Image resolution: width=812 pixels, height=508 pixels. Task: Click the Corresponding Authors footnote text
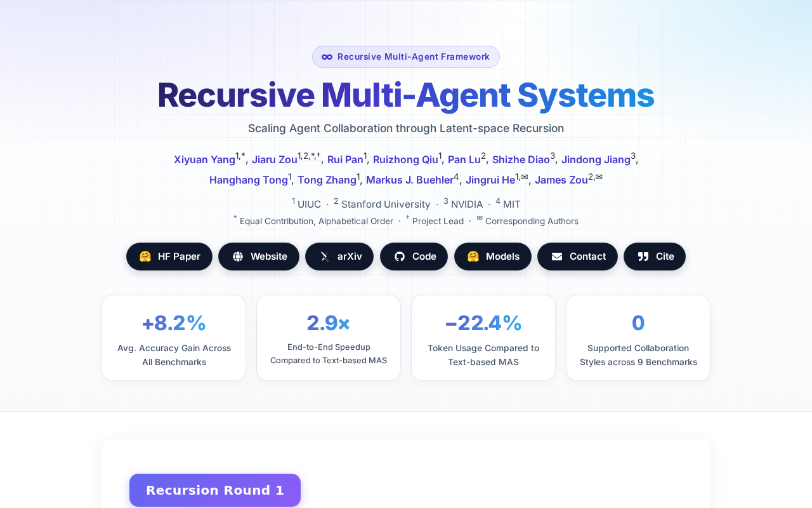coord(532,221)
